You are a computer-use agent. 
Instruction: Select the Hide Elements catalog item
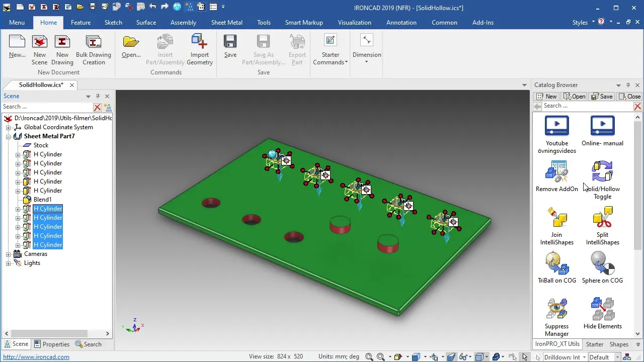tap(602, 313)
